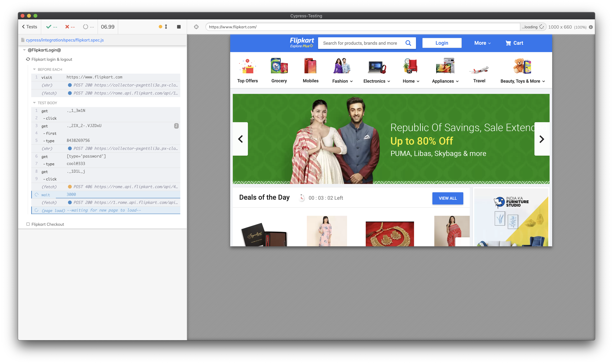This screenshot has height=364, width=613.
Task: Open the Grocery category
Action: coord(279,70)
